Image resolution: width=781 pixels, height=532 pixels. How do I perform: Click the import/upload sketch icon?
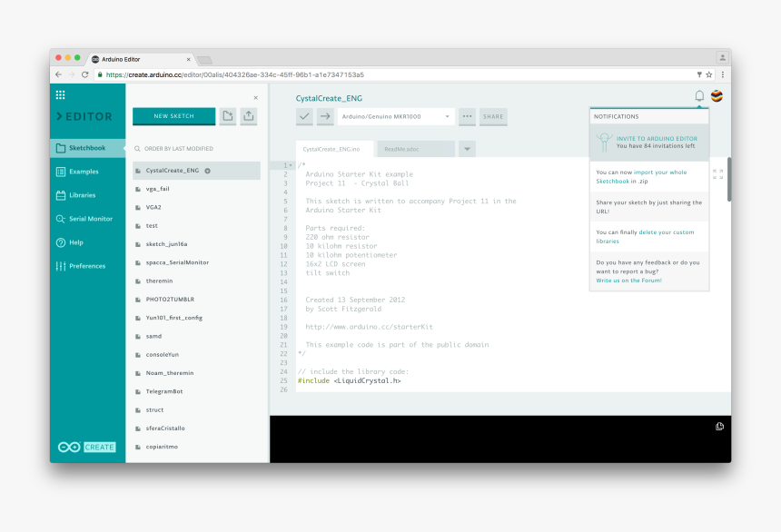point(249,116)
